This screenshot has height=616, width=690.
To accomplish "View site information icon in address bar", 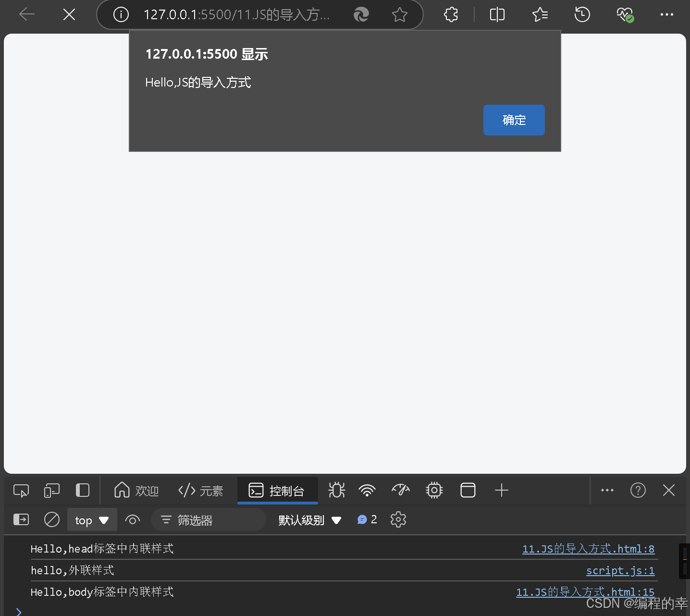I will tap(121, 15).
